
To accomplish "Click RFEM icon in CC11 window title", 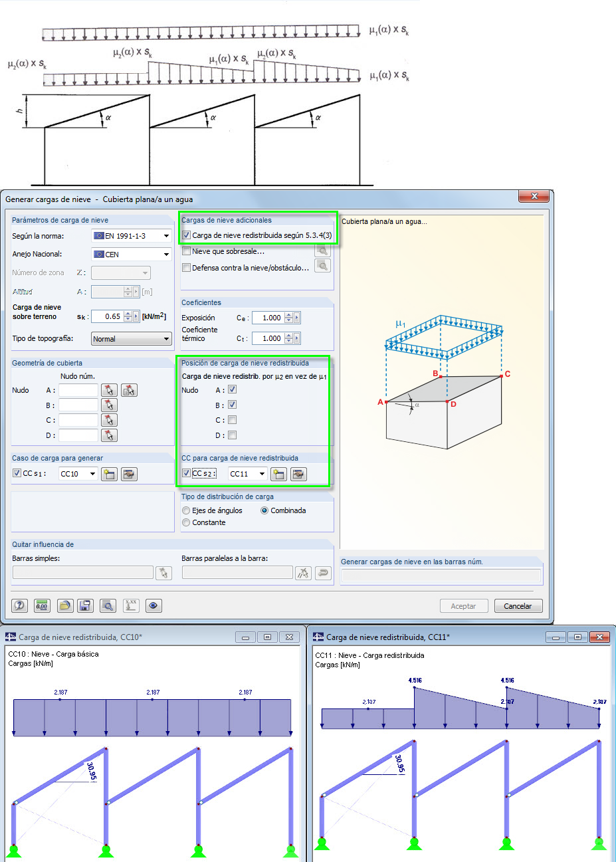I will 318,637.
